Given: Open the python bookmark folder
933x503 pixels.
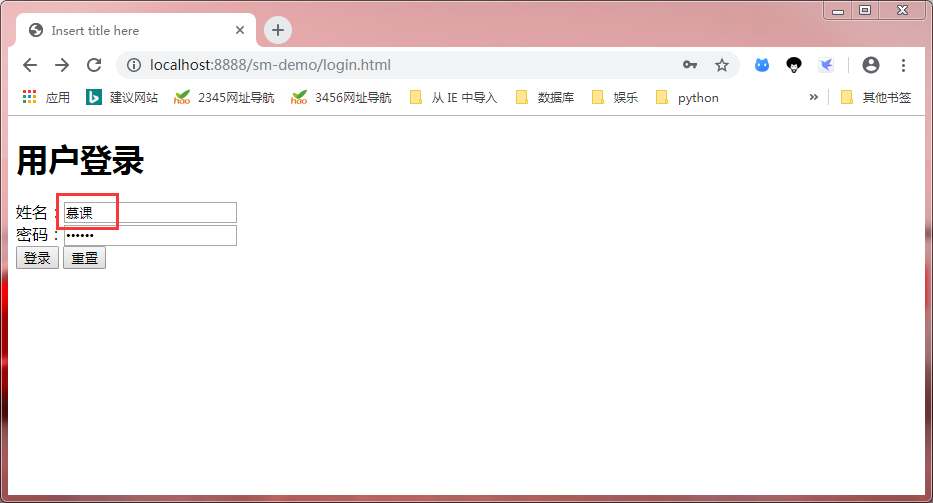Looking at the screenshot, I should (x=687, y=97).
